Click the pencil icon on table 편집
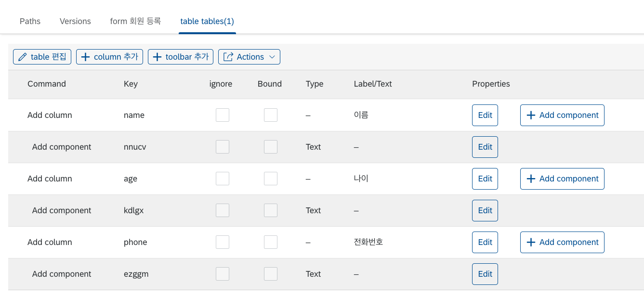The height and width of the screenshot is (296, 644). (22, 57)
